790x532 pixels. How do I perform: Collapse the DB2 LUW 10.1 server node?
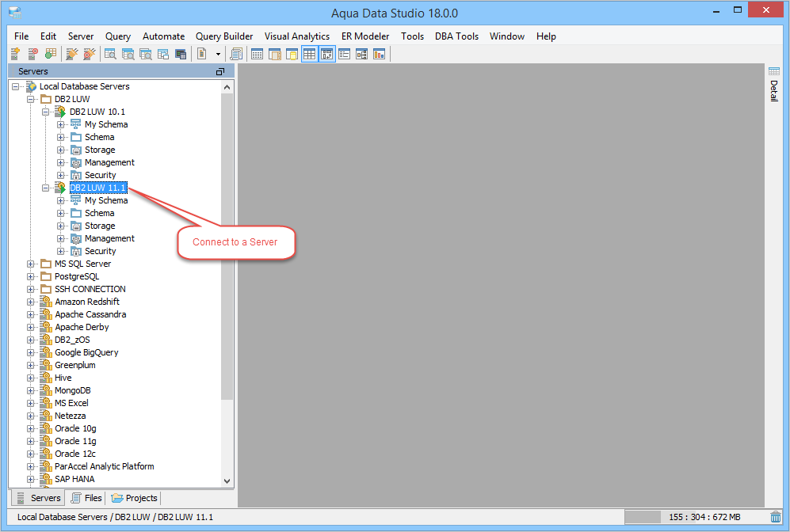click(46, 112)
